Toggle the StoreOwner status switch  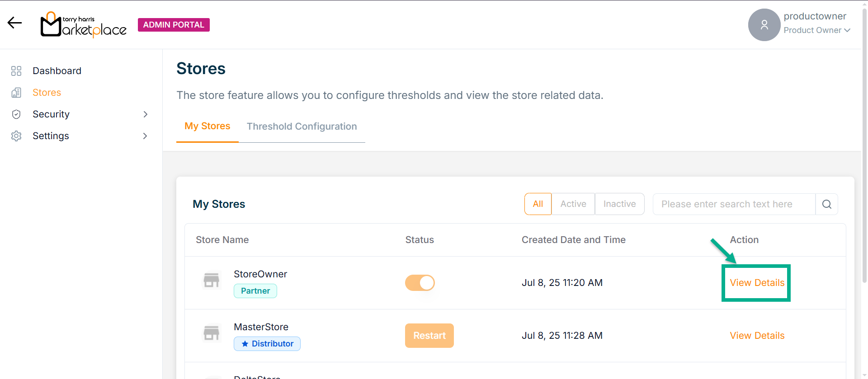pos(420,283)
